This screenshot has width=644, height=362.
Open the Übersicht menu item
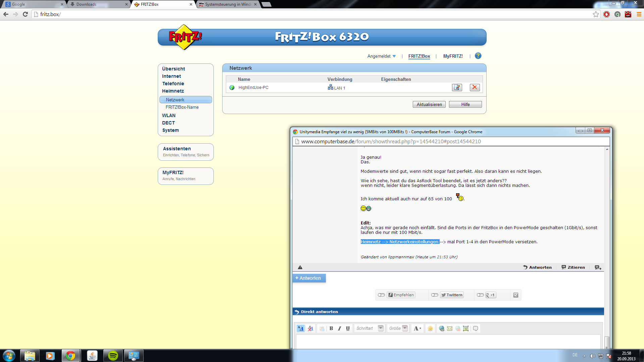174,69
